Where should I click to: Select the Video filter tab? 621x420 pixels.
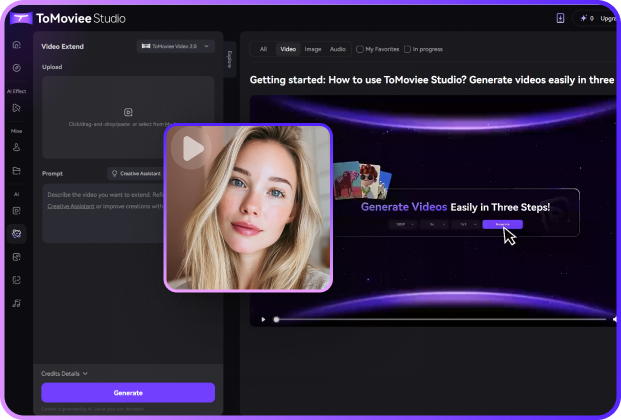[x=288, y=49]
